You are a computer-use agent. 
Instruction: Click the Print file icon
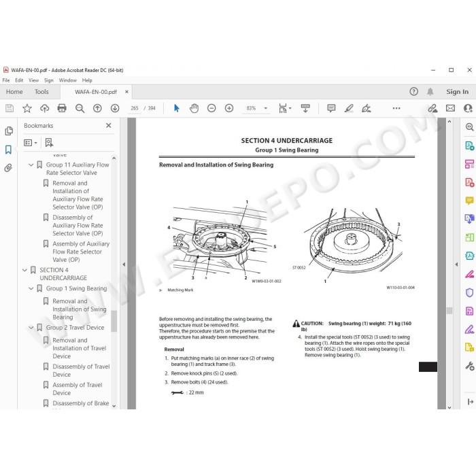coord(62,108)
